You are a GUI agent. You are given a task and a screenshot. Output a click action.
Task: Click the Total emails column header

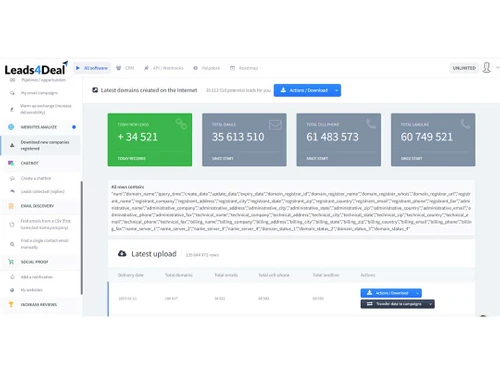click(x=226, y=275)
